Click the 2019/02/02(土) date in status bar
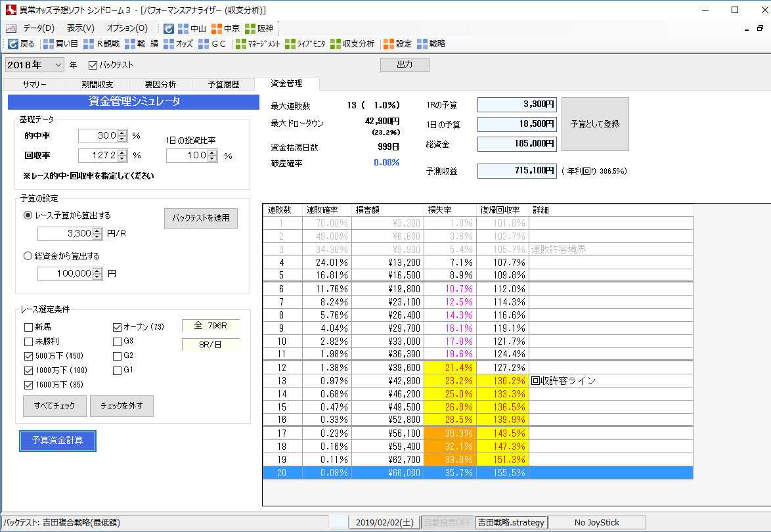Viewport: 771px width, 532px height. tap(385, 523)
